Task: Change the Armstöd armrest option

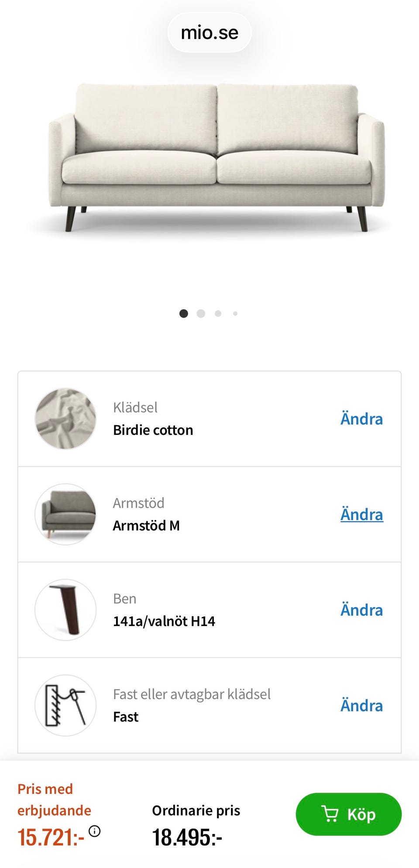Action: (361, 514)
